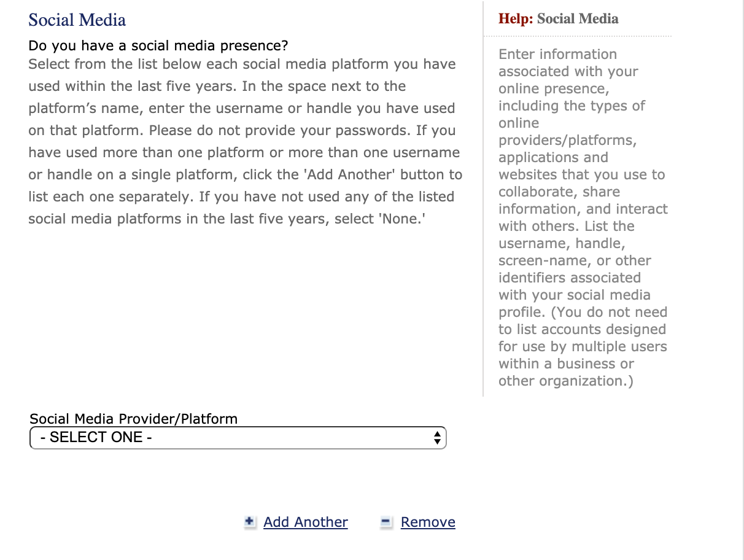Click the up-down arrows on the platform select
The width and height of the screenshot is (744, 560).
click(x=437, y=438)
